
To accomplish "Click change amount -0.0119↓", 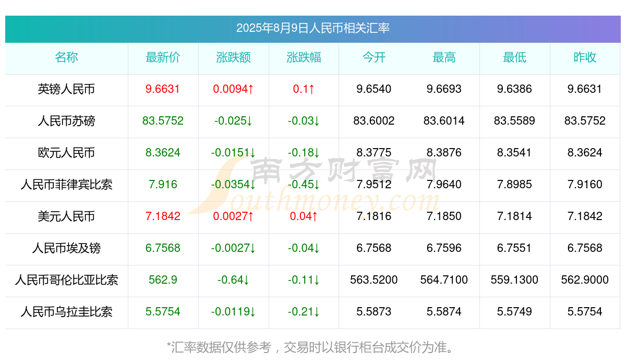I will (x=233, y=312).
